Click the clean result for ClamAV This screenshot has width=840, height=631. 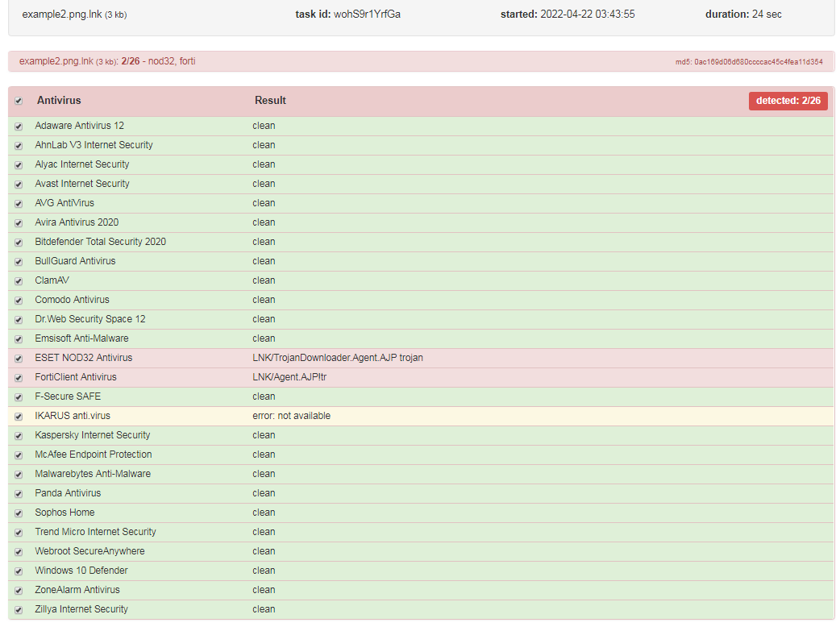264,280
